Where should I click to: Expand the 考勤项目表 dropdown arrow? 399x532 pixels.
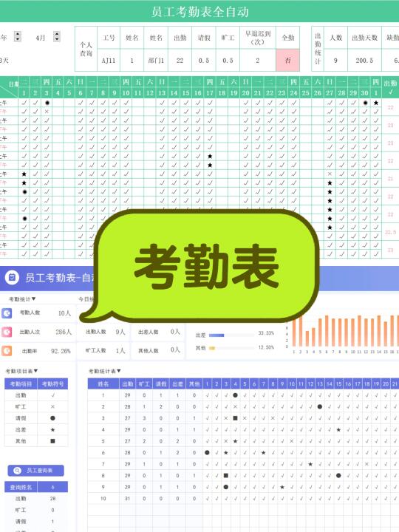tap(35, 371)
